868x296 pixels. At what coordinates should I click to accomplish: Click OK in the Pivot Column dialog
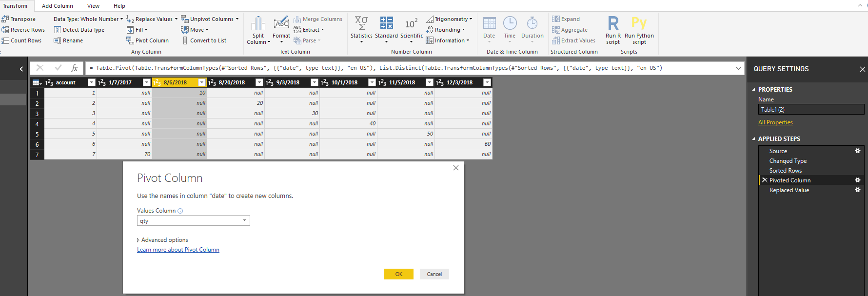pos(399,274)
